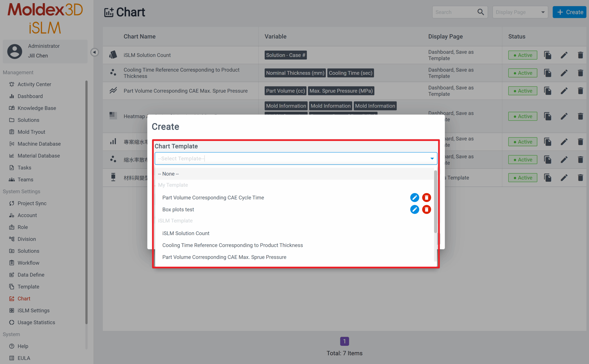The height and width of the screenshot is (364, 589).
Task: Edit the Part Volume Corresponding CAE Cycle Time template
Action: click(x=415, y=197)
